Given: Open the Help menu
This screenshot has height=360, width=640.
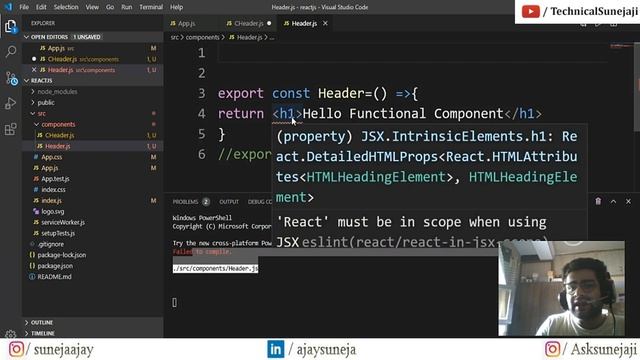Looking at the screenshot, I should (x=176, y=7).
